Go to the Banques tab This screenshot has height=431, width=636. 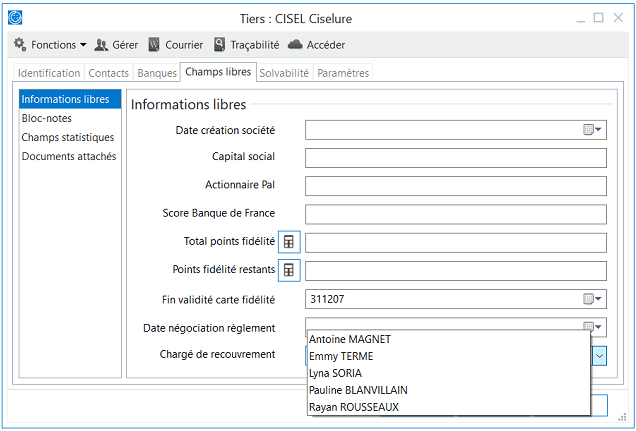(x=156, y=73)
